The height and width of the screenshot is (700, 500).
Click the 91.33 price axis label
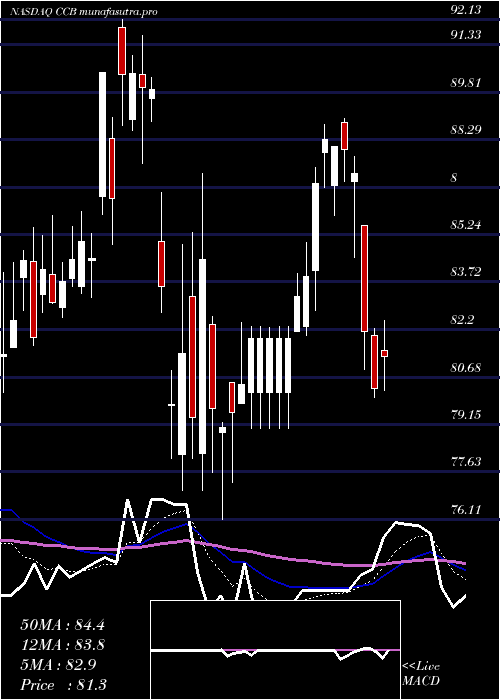point(466,34)
